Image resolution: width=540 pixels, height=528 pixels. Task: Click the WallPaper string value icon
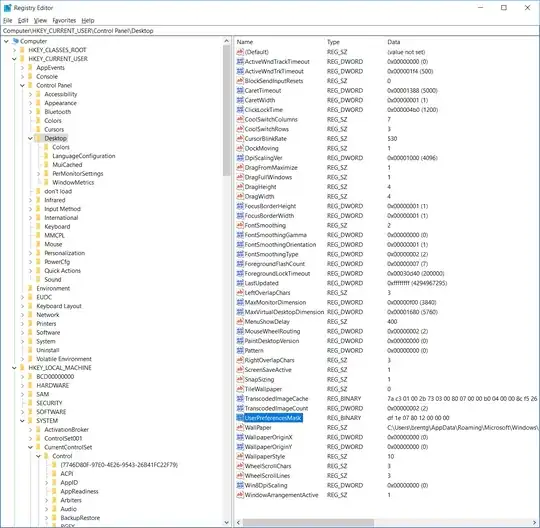click(x=240, y=427)
